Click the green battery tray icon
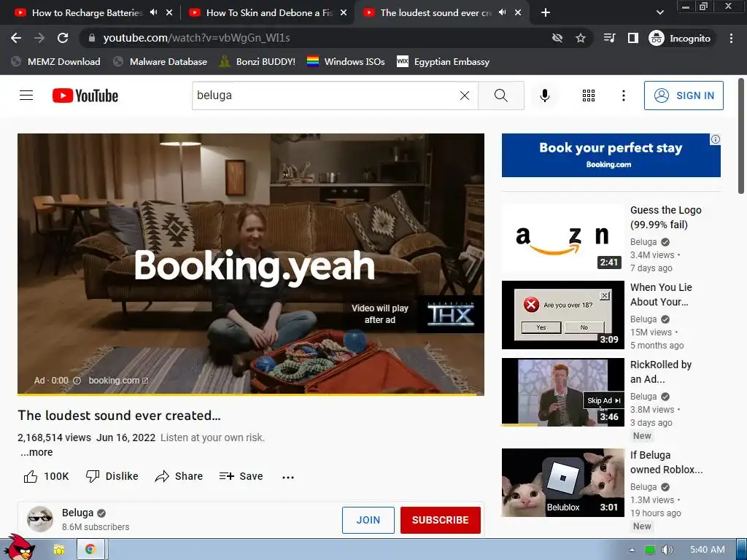The image size is (747, 560). pos(650,550)
